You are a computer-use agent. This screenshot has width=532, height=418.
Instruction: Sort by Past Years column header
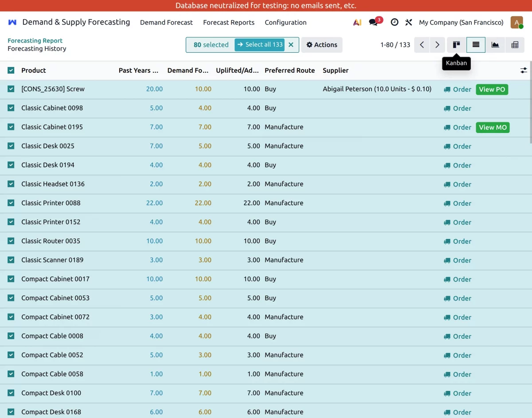(x=138, y=70)
